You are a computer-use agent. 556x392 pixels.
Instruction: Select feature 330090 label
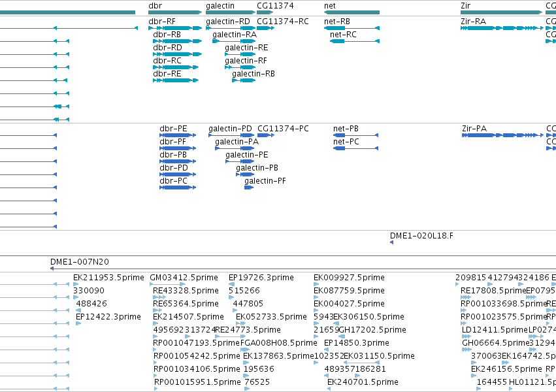[x=89, y=291]
